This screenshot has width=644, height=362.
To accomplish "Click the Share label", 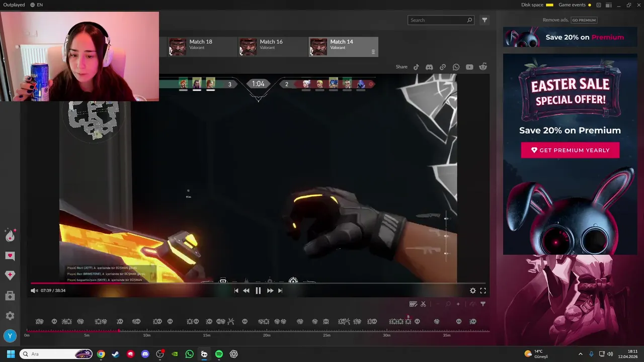I will coord(401,67).
